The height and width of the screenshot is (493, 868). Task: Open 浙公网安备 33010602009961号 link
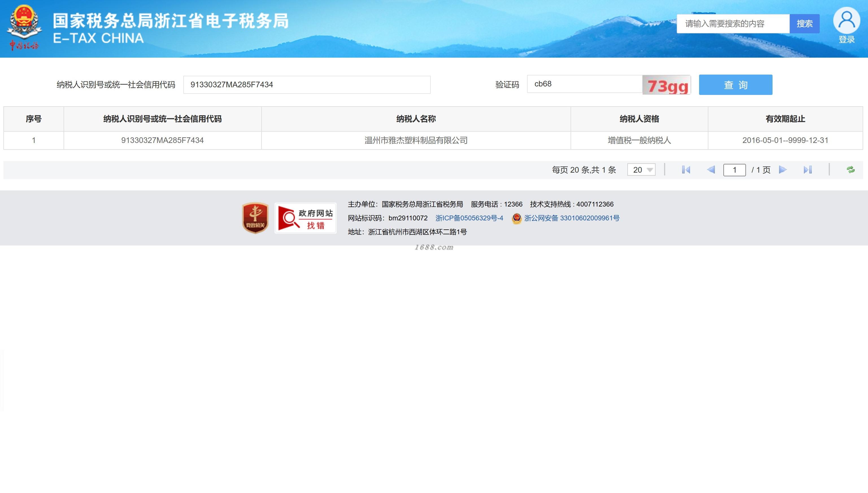(572, 218)
